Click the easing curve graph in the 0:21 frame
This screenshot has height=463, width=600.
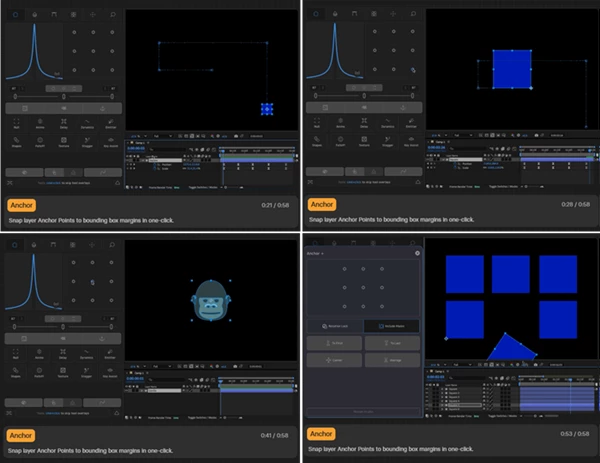coord(34,52)
